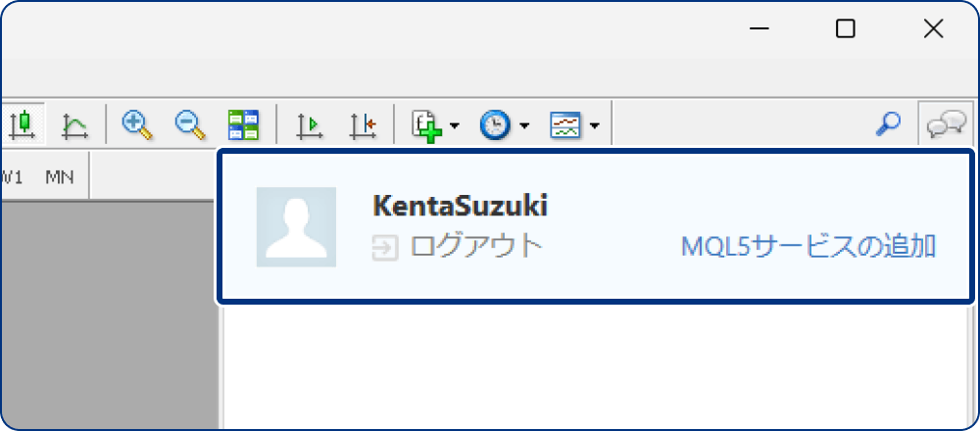Log out via ログアウト link
Screen dimensions: 980x431
pyautogui.click(x=476, y=247)
